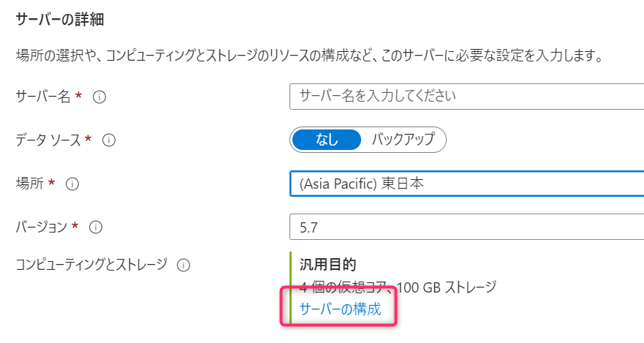Click the 場所 label text
644x343 pixels.
point(29,184)
